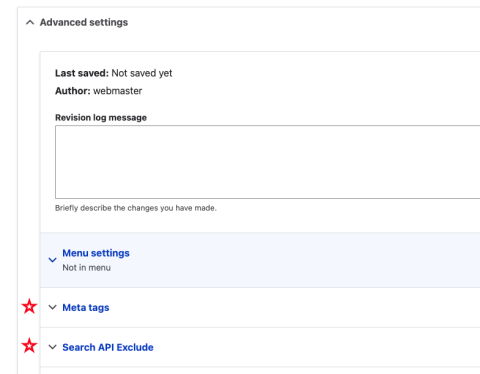Click 'Briefly describe the changes you have made' hint
Screen dimensions: 480x374
click(x=136, y=208)
